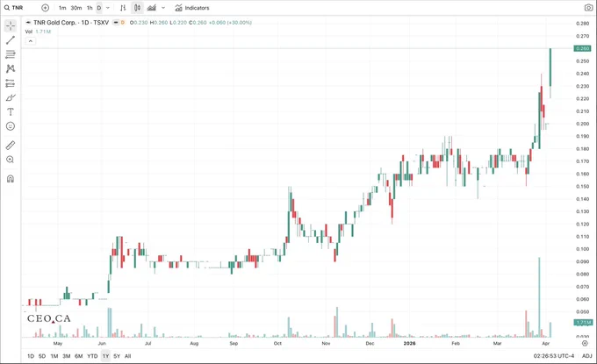
Task: Select the area chart style icon
Action: point(152,8)
